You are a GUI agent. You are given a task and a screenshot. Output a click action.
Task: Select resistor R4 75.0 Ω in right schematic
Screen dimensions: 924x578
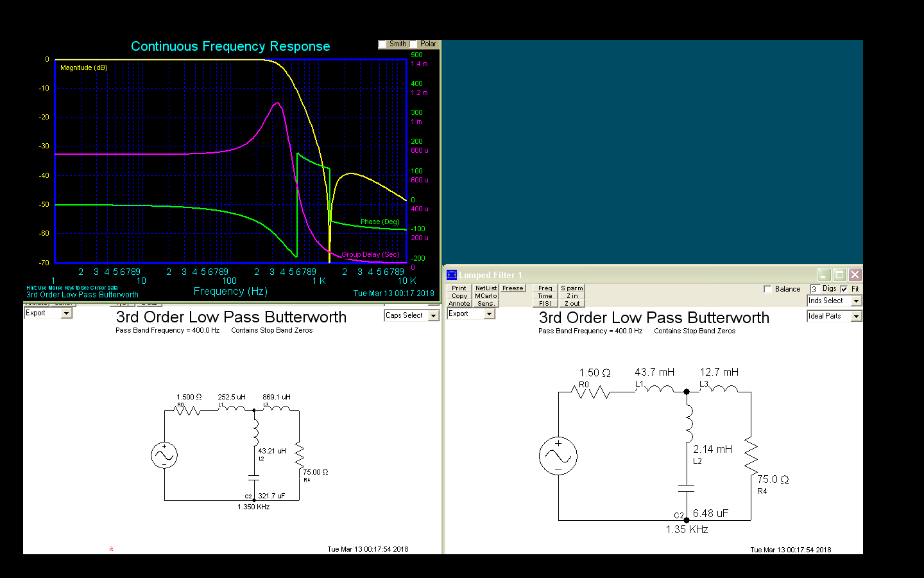751,457
